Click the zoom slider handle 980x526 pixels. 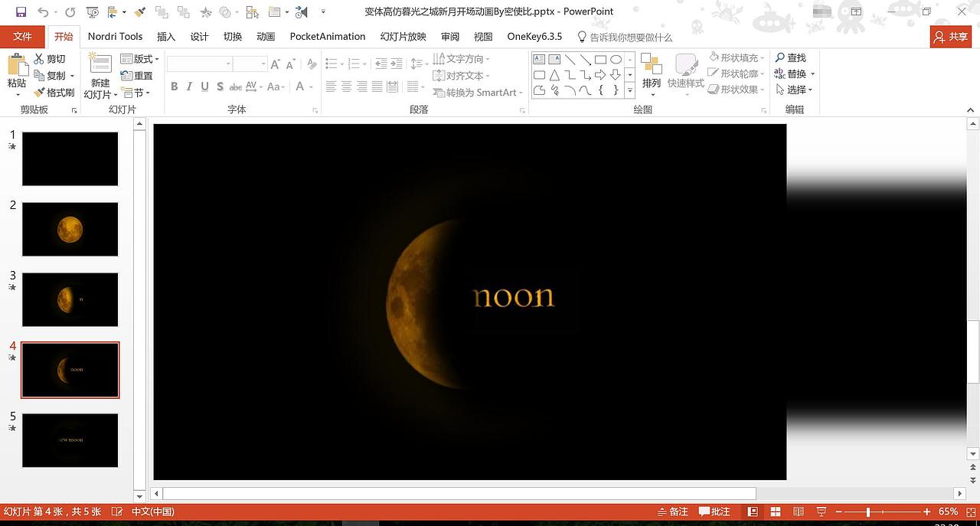[868, 511]
